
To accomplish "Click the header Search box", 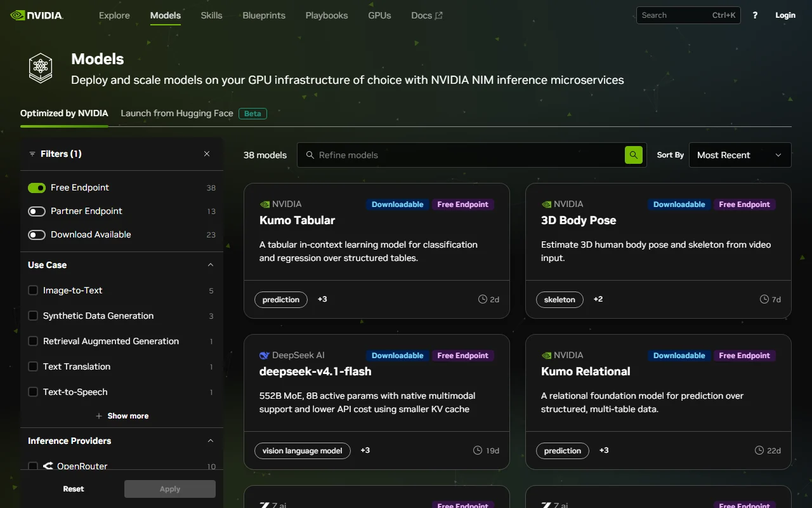I will [x=689, y=15].
